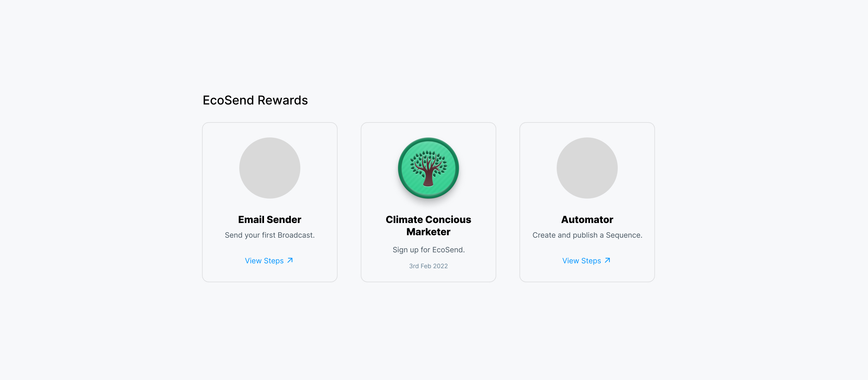Click the 'Sign up for EcoSend' description
This screenshot has width=868, height=380.
pos(429,250)
